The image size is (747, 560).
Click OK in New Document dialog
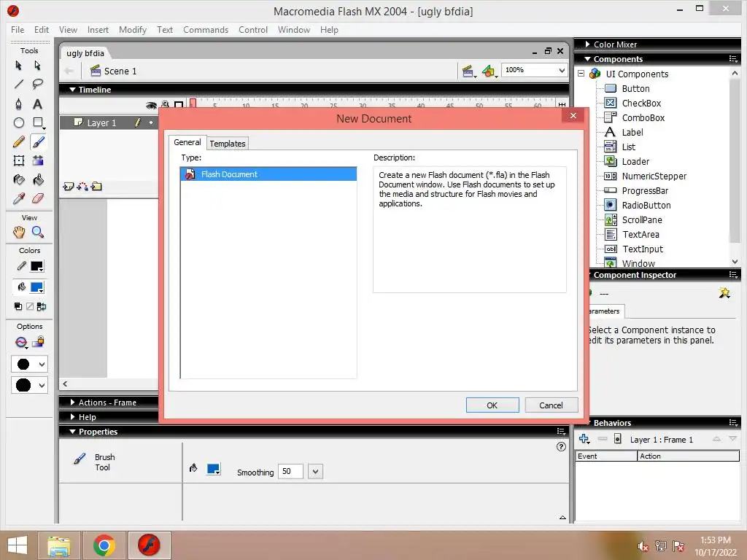click(x=492, y=405)
